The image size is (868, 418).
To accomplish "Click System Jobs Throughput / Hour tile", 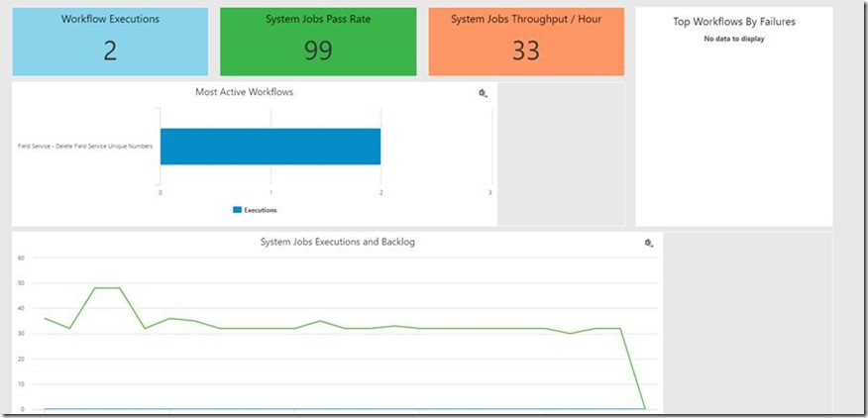I will [526, 42].
